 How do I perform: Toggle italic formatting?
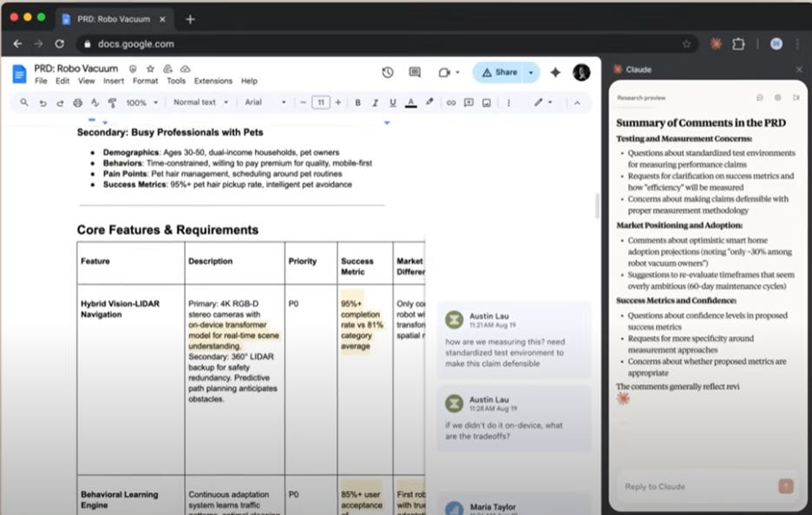point(375,102)
